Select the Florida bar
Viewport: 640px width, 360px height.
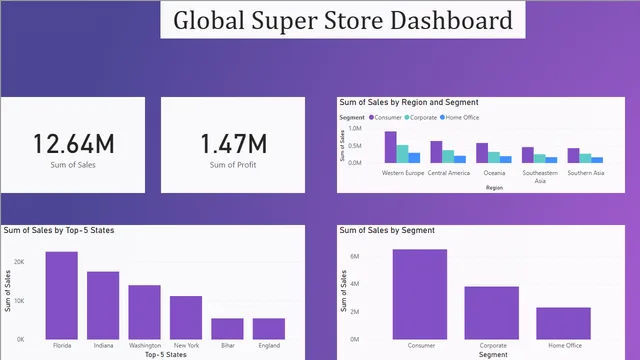(x=62, y=296)
